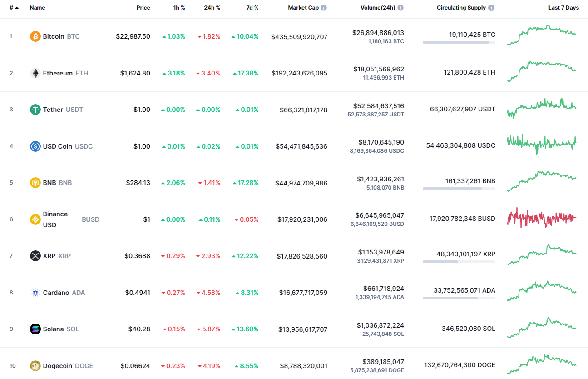Viewport: 588px width, 379px height.
Task: Select the BNB diamond logo
Action: pyautogui.click(x=35, y=183)
